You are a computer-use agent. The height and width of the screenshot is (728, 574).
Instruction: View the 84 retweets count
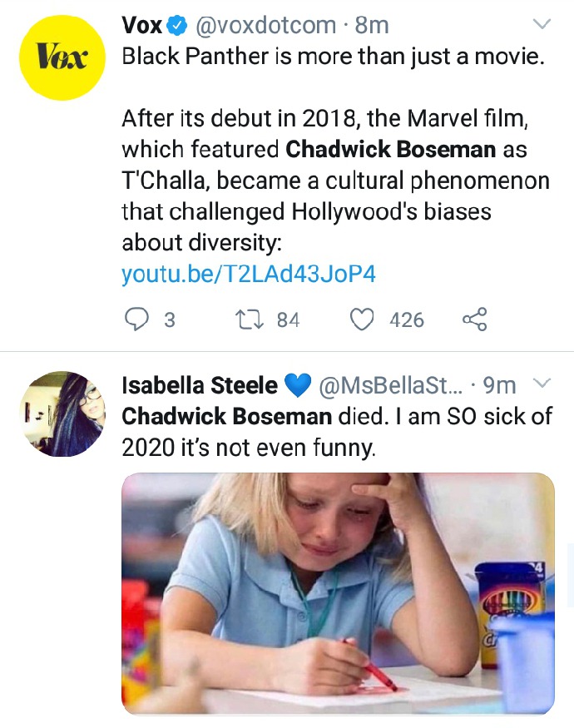click(288, 319)
